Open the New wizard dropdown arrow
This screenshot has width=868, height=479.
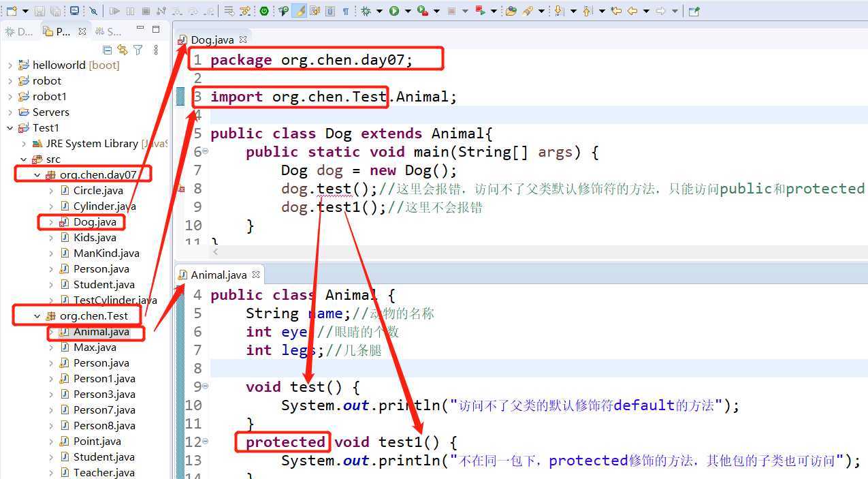coord(25,11)
